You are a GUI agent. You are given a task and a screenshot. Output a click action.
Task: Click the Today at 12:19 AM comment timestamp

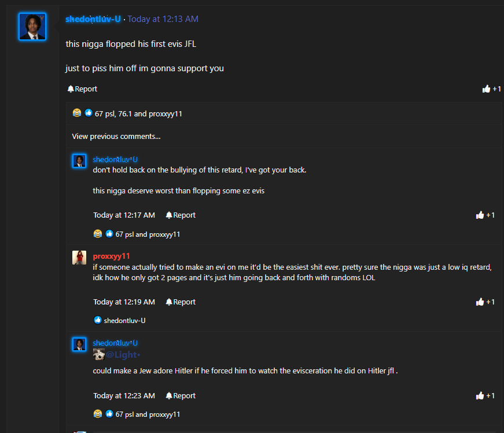pyautogui.click(x=124, y=302)
